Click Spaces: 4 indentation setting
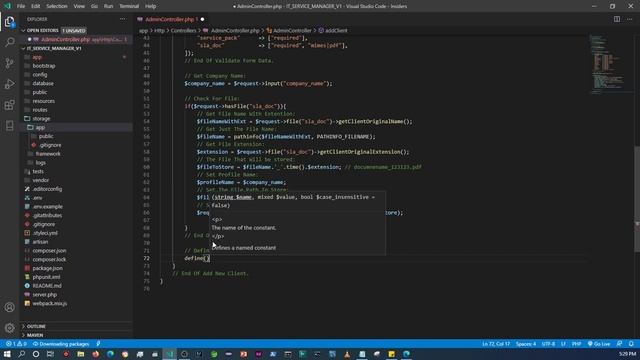This screenshot has height=360, width=640. (526, 344)
